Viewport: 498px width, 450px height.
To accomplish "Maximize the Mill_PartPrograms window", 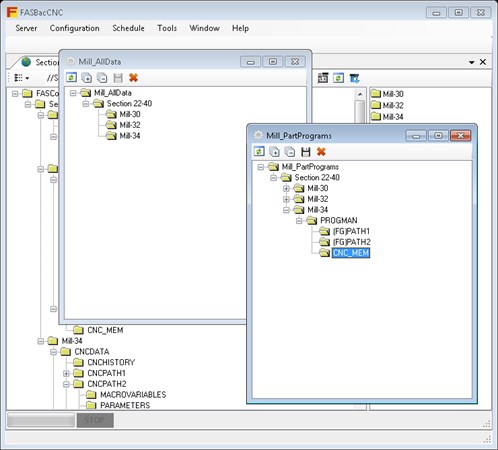I will pos(438,135).
